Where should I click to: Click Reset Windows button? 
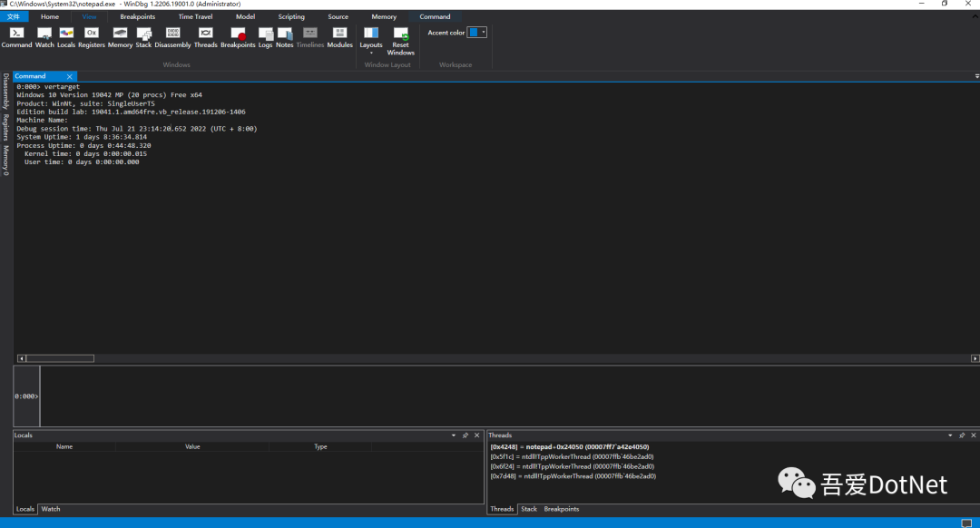coord(401,41)
